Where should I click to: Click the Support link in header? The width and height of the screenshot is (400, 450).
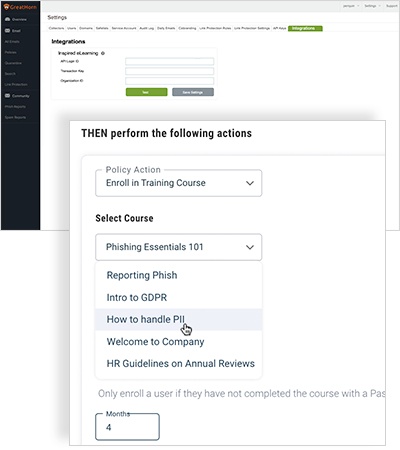click(x=392, y=6)
